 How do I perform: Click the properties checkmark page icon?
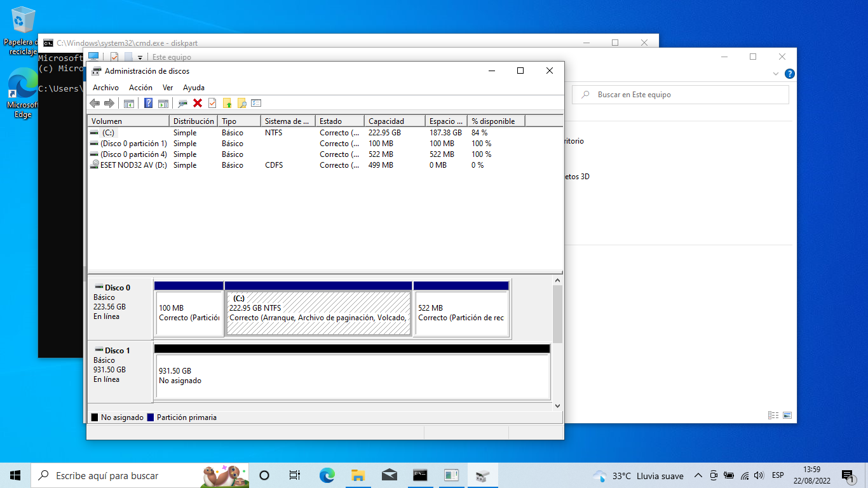pos(212,103)
